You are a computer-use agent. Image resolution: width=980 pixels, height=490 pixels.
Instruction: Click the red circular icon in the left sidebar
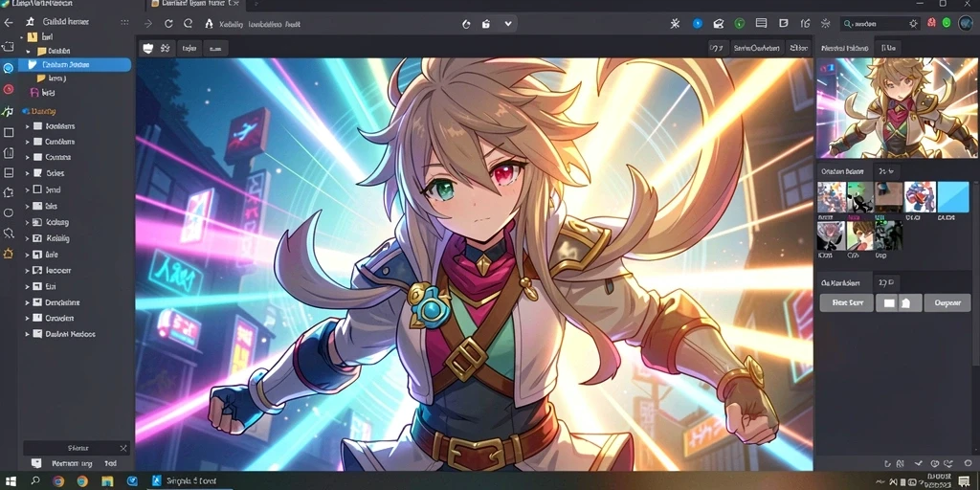point(8,89)
